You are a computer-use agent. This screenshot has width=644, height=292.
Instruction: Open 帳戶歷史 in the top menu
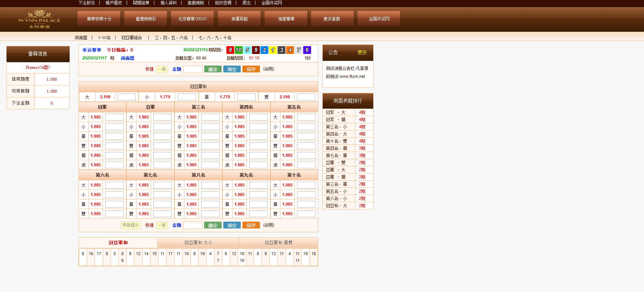click(x=114, y=3)
